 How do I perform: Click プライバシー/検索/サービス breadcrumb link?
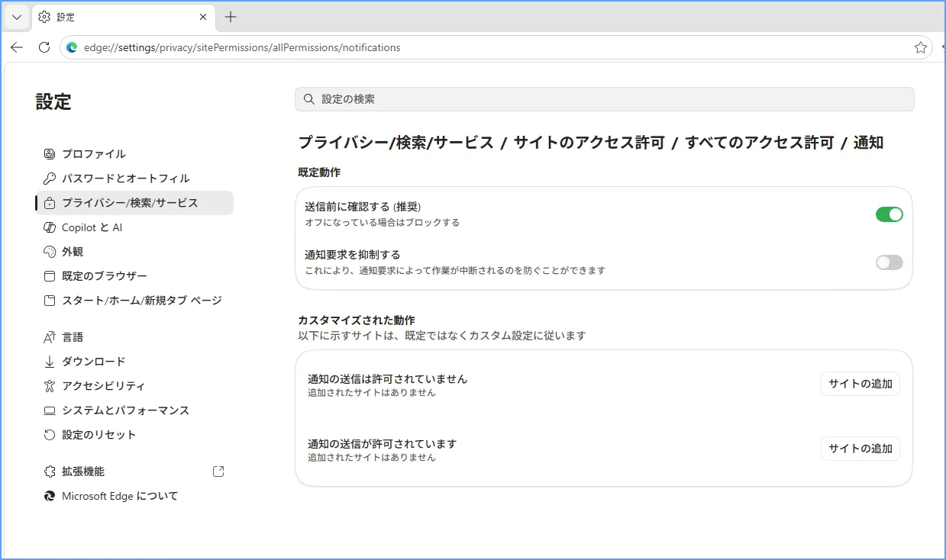pos(396,143)
